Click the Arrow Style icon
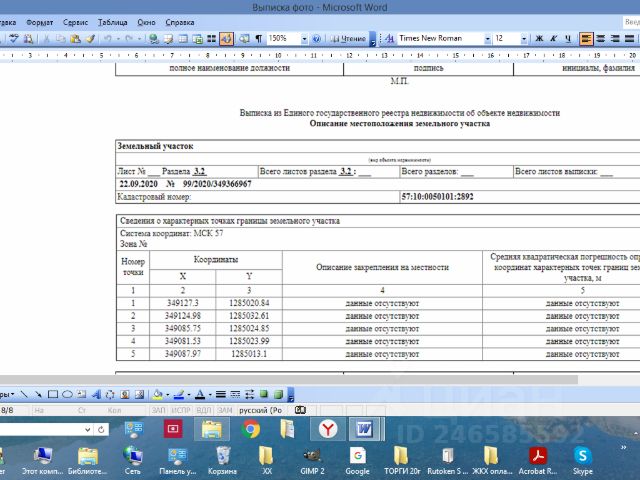This screenshot has height=480, width=640. (x=249, y=394)
